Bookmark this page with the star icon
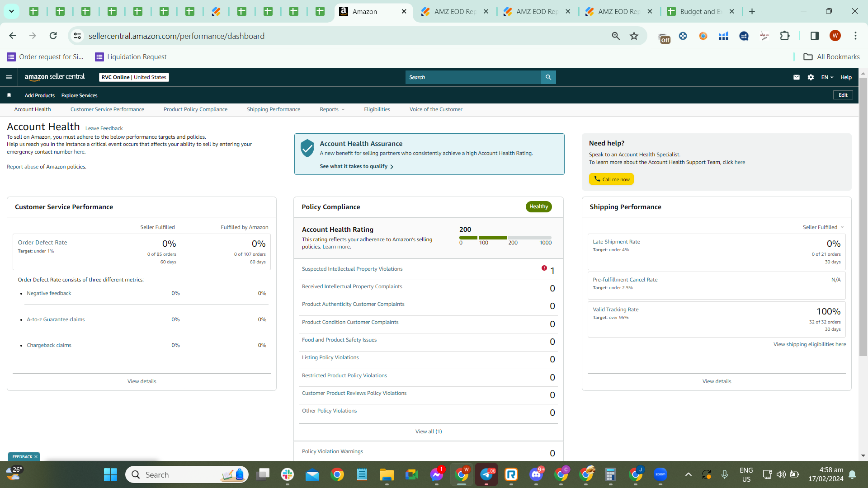 [634, 36]
